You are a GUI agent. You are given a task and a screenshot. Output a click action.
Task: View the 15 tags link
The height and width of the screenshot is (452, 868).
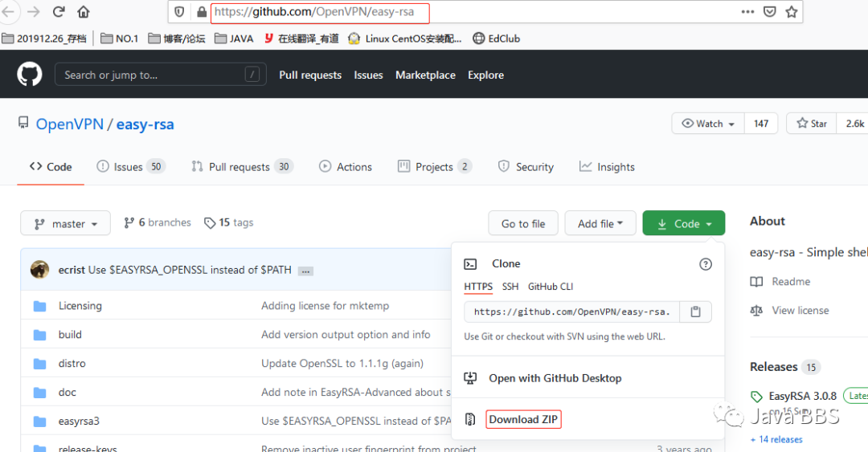(228, 222)
